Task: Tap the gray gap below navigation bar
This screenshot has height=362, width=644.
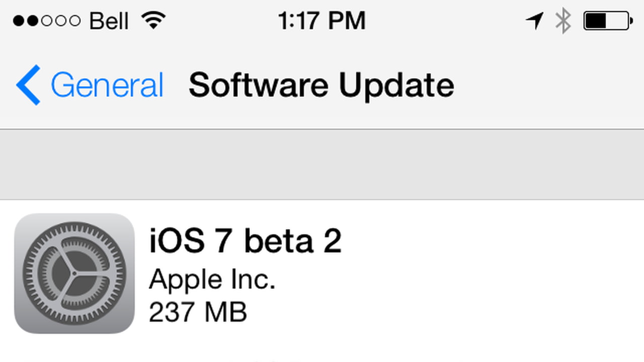Action: (x=322, y=164)
